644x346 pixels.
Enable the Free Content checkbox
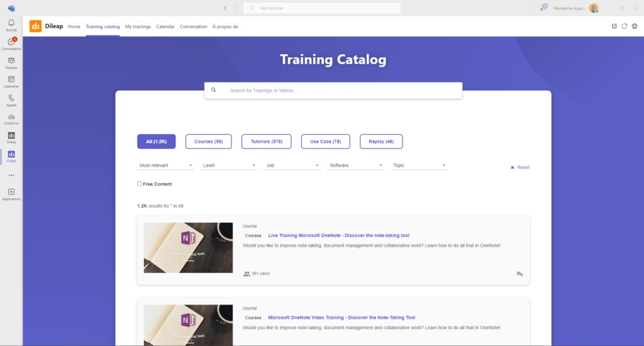click(x=139, y=184)
